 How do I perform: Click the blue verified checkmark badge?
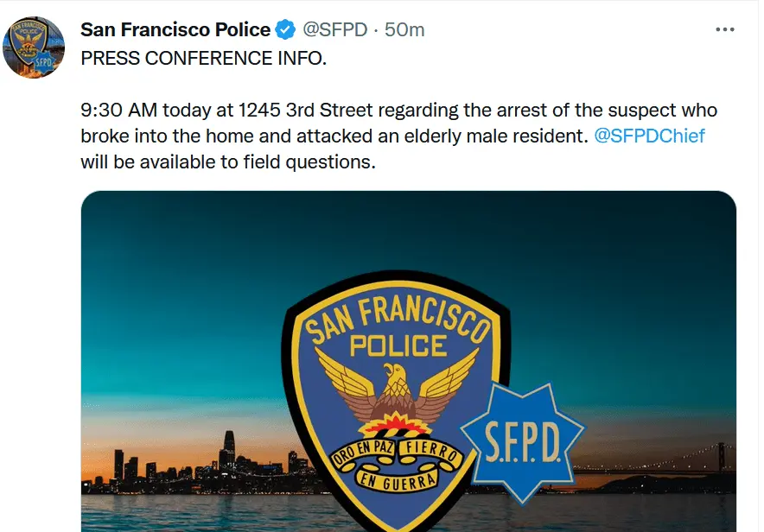pyautogui.click(x=285, y=30)
